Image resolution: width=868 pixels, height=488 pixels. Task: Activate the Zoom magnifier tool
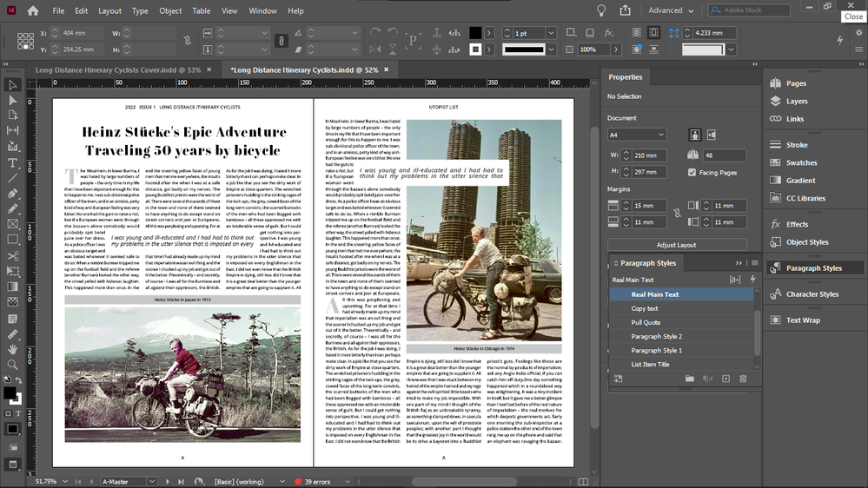[x=12, y=365]
